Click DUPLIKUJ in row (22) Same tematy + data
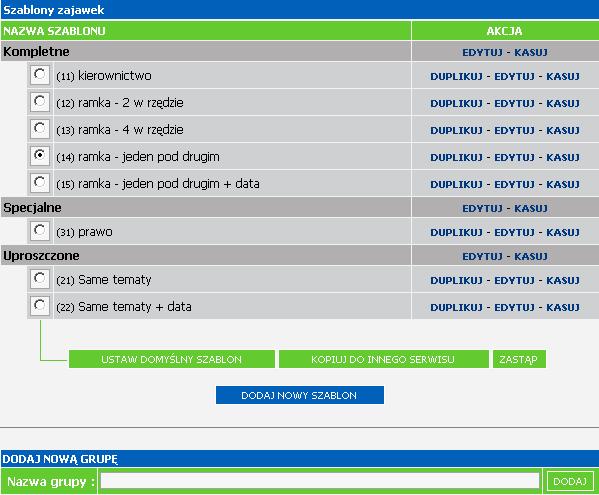Viewport: 599px width, 495px height. tap(457, 307)
